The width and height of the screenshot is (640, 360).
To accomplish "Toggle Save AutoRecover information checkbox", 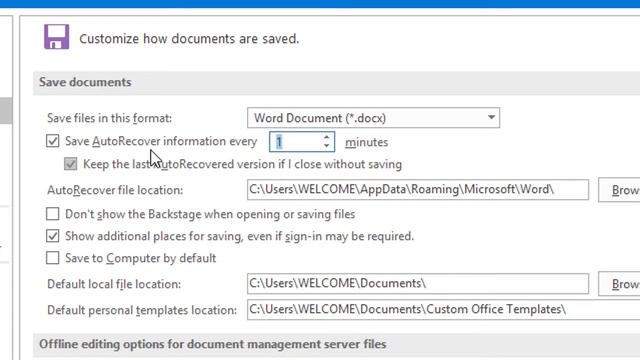I will [x=53, y=141].
